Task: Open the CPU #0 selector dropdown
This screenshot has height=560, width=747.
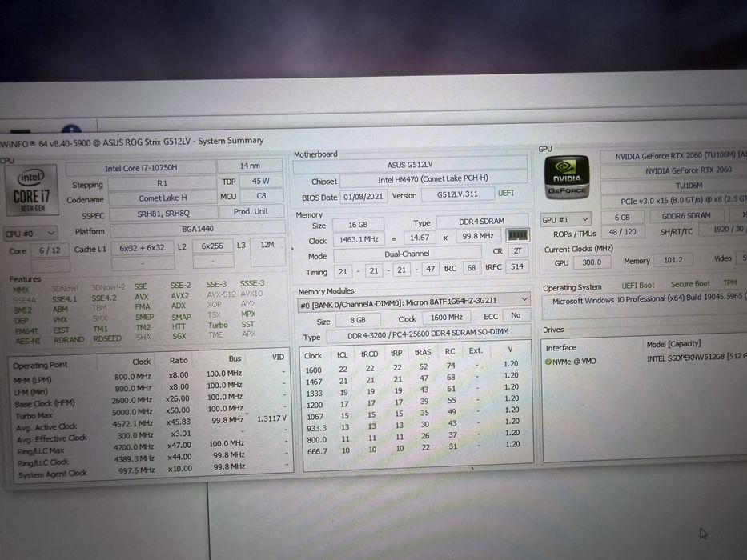Action: coord(30,234)
